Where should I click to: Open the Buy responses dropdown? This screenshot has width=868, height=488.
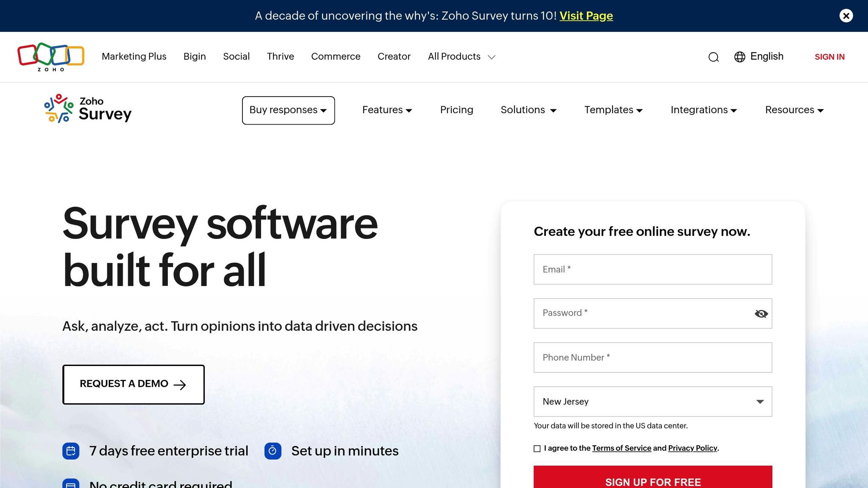(x=288, y=110)
